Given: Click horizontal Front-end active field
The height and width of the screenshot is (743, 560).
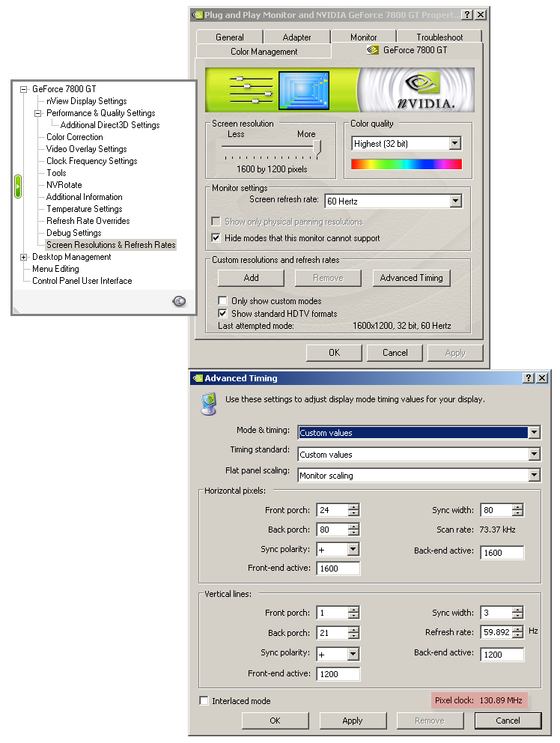Looking at the screenshot, I should [338, 568].
